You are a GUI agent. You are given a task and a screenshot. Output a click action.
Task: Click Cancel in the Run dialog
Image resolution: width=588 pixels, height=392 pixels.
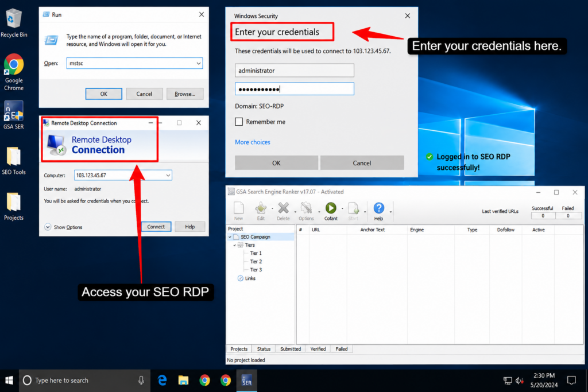144,94
